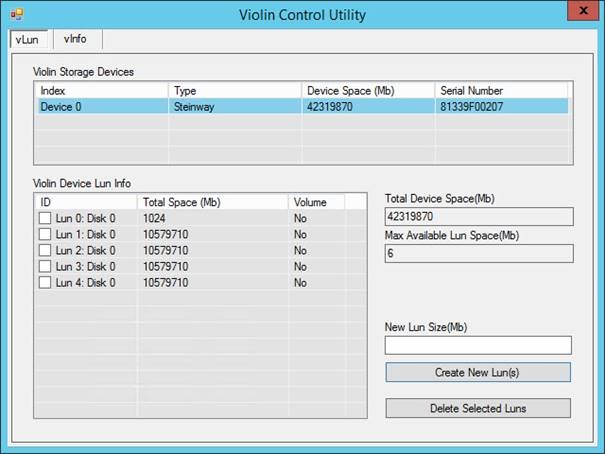Image resolution: width=605 pixels, height=454 pixels.
Task: Click the Index column header
Action: click(102, 91)
